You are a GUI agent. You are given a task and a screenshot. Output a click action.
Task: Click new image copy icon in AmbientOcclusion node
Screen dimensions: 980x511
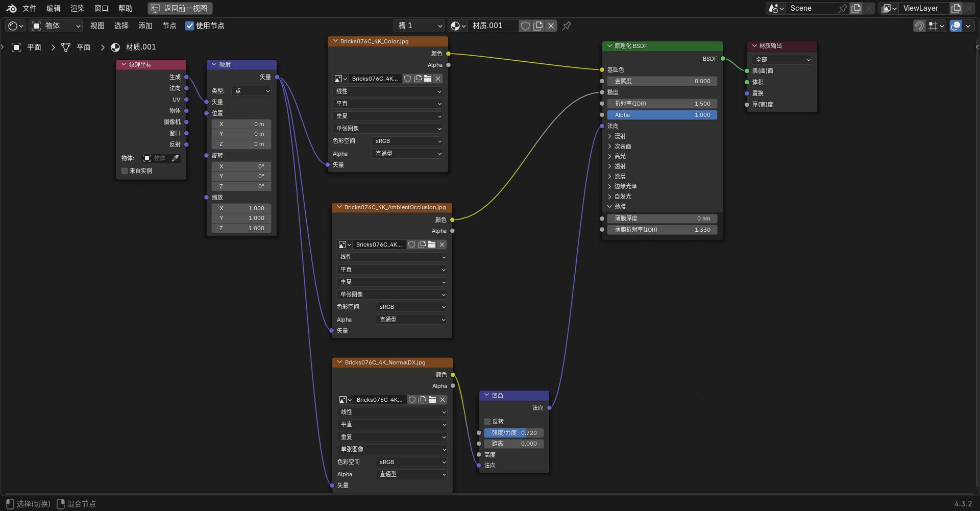pyautogui.click(x=422, y=245)
